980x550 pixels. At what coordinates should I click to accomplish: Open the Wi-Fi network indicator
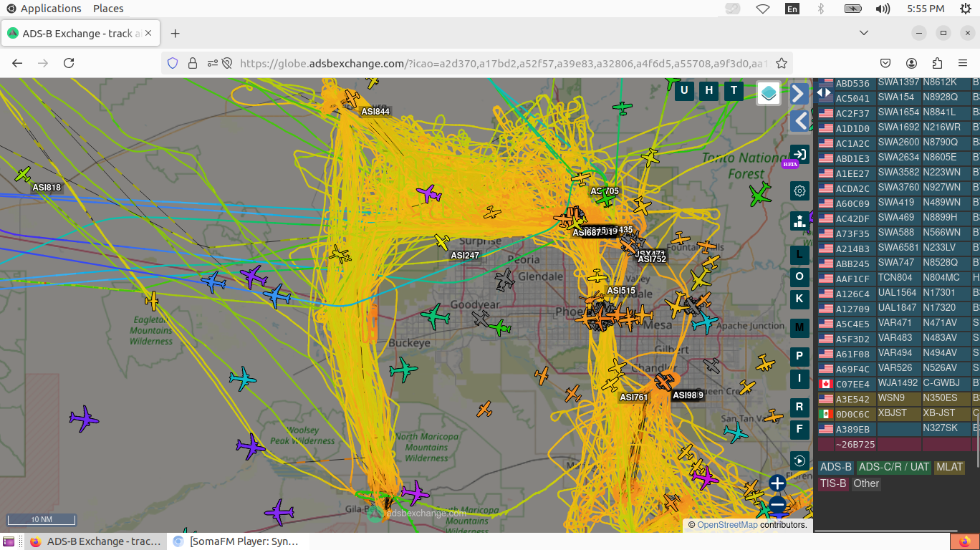point(762,9)
